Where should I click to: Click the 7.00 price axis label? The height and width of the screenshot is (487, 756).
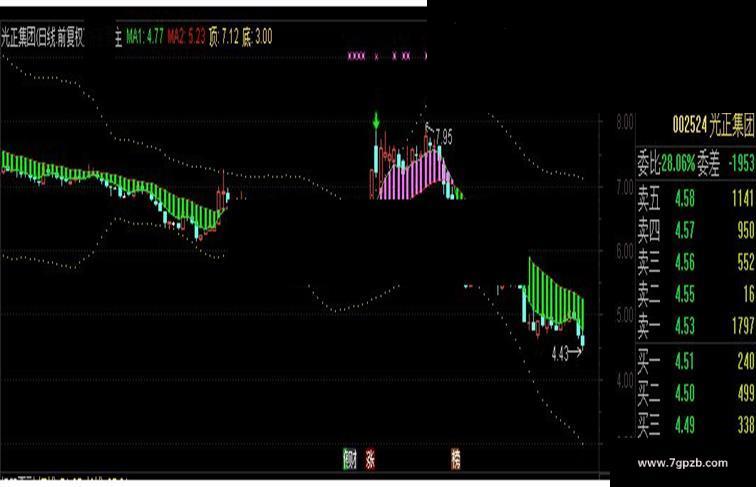point(625,187)
